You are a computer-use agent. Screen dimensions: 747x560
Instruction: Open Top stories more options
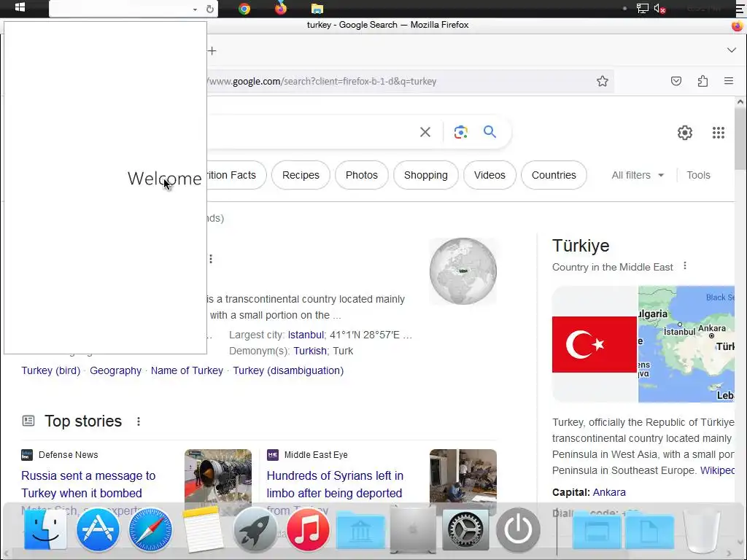pyautogui.click(x=139, y=421)
